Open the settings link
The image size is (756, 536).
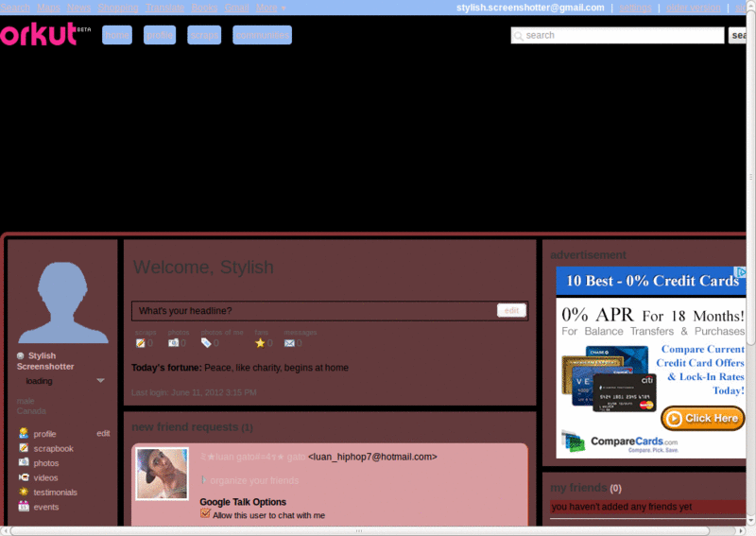click(x=635, y=8)
